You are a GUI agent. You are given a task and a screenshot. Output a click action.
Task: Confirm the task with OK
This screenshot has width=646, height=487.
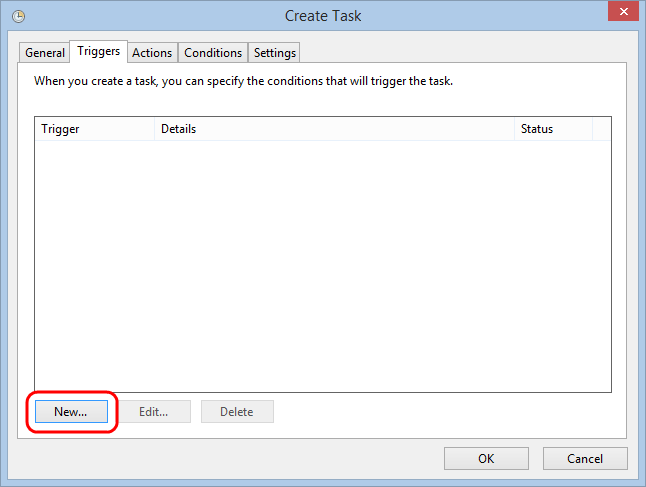coord(486,459)
